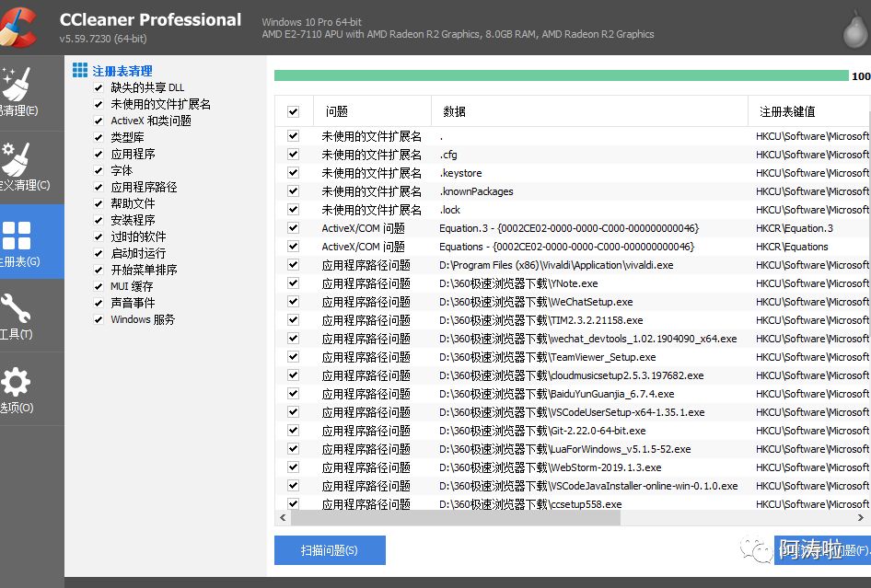Toggle the Windows 服务 checkbox
871x588 pixels.
pos(99,320)
